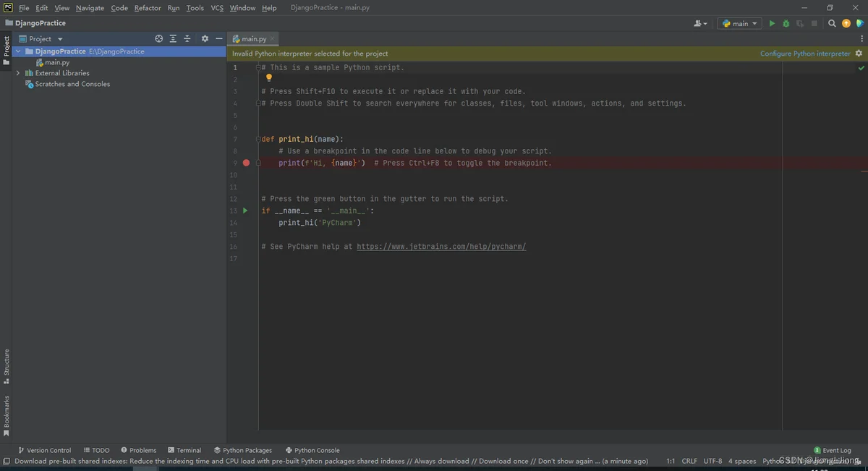This screenshot has width=868, height=471.
Task: Open the Problems tool window
Action: 139,450
